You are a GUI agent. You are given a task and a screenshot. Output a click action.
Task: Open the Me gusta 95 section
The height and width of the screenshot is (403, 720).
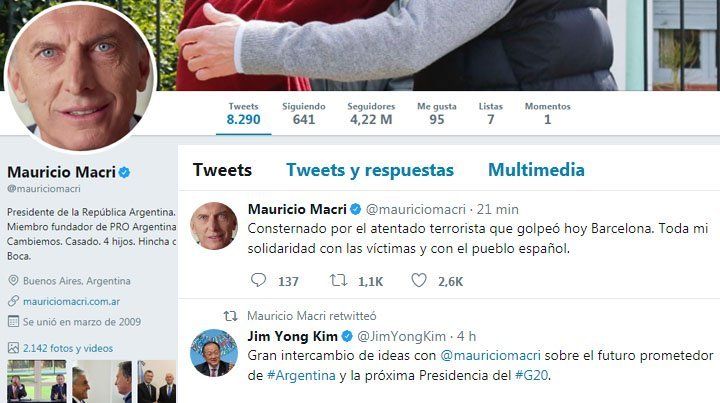(437, 114)
